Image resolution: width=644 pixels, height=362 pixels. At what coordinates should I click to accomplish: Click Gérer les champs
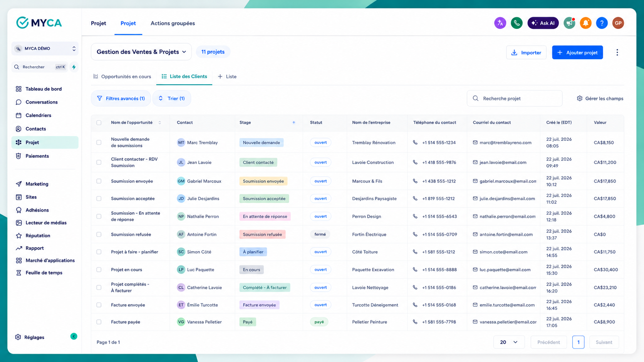[x=600, y=98]
